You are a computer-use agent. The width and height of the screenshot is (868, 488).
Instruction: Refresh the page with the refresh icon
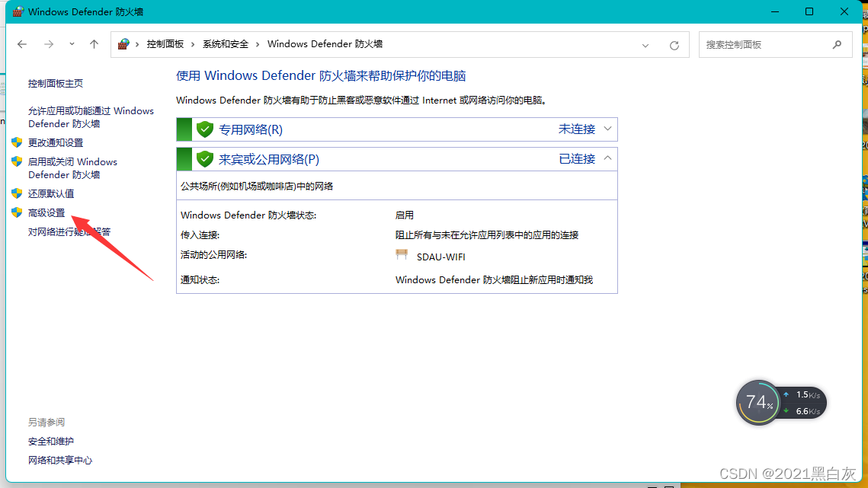(674, 46)
